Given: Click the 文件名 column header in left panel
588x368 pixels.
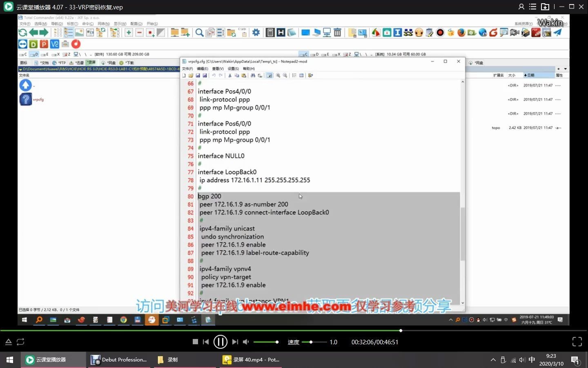Looking at the screenshot, I should [24, 75].
